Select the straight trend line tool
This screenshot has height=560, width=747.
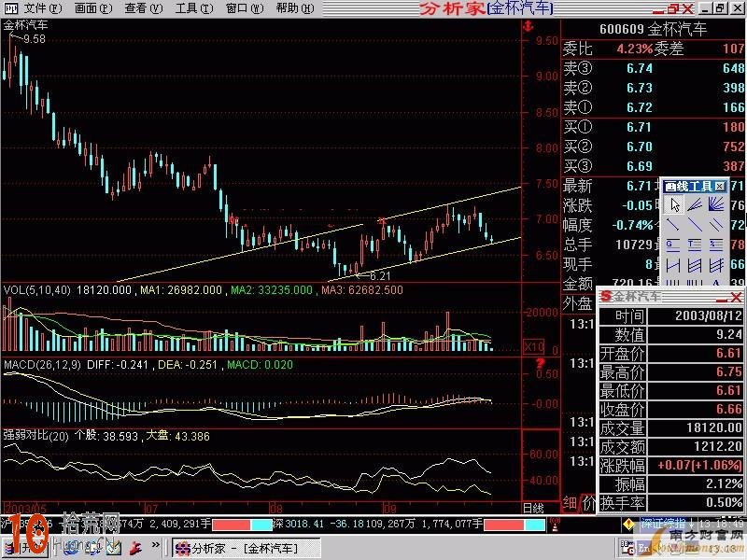coord(695,225)
